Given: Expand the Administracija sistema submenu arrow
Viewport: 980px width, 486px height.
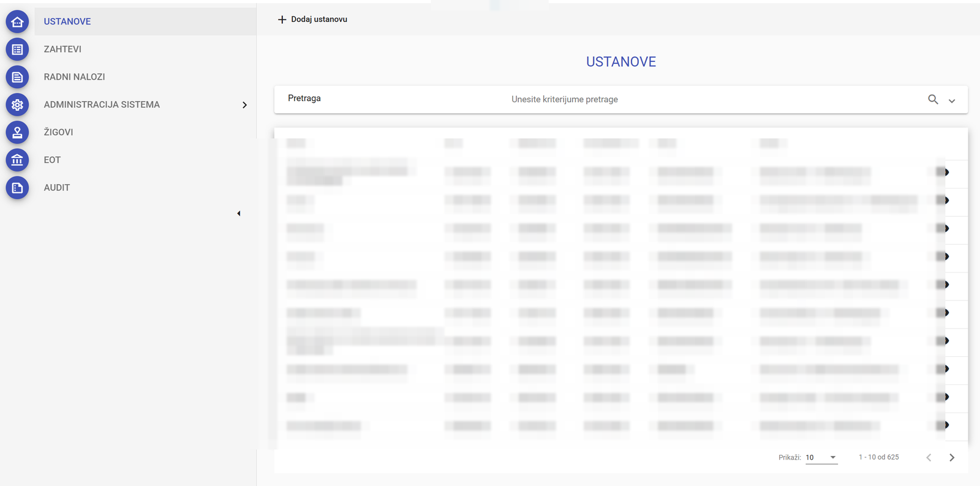Looking at the screenshot, I should click(244, 105).
